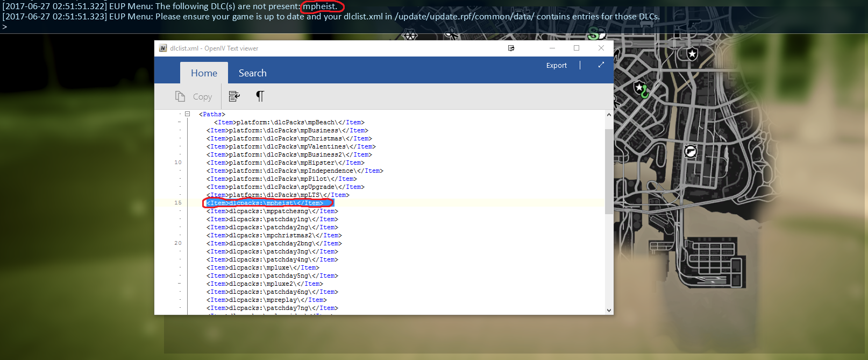
Task: Click the patchday5ng Item line
Action: click(272, 276)
